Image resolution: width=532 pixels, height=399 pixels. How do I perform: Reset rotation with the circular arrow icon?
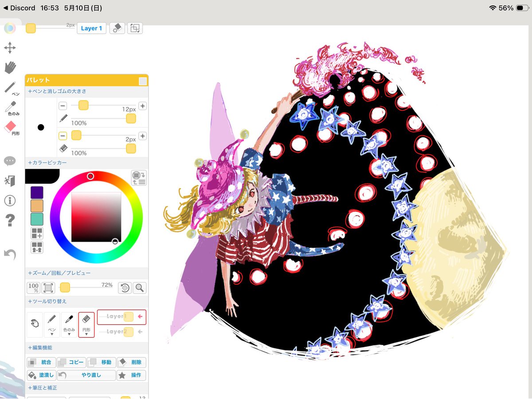125,288
